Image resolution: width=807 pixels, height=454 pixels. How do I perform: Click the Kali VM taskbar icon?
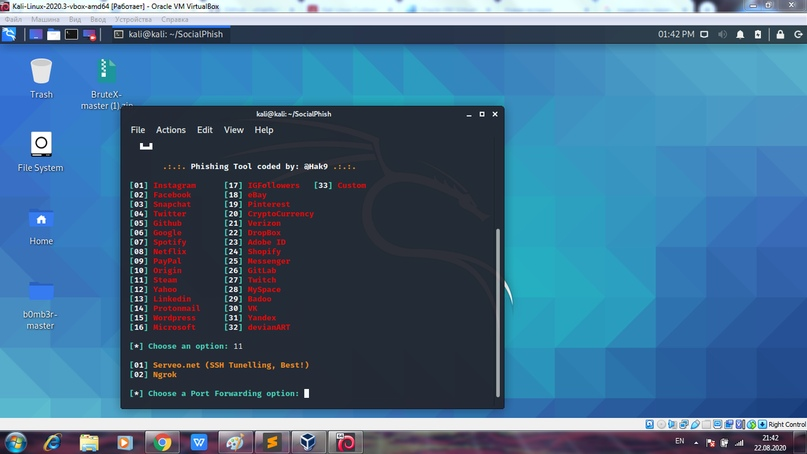345,442
